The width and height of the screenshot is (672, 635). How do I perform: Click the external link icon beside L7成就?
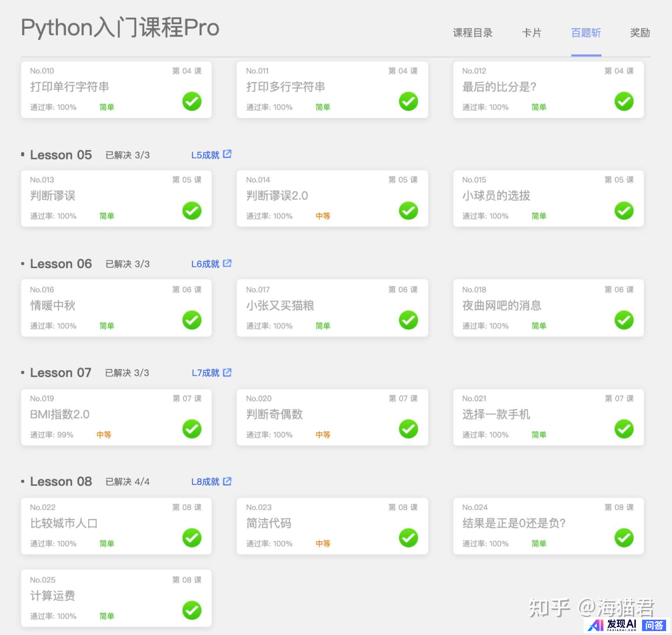pos(227,372)
